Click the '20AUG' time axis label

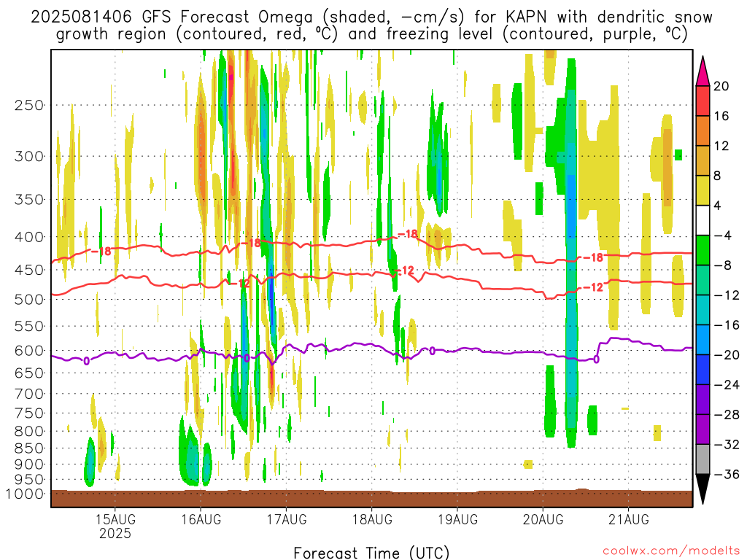543,519
